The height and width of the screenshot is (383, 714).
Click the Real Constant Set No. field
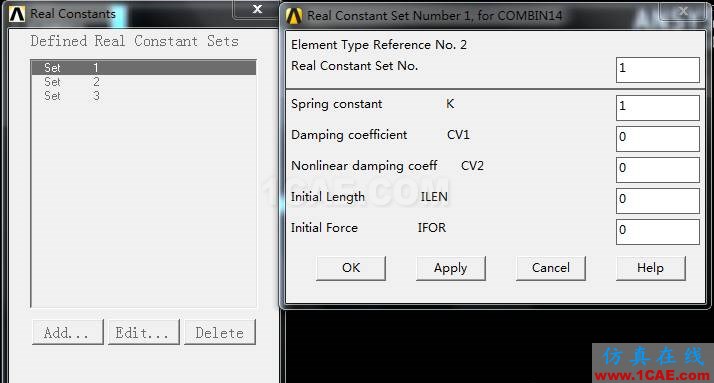point(658,70)
